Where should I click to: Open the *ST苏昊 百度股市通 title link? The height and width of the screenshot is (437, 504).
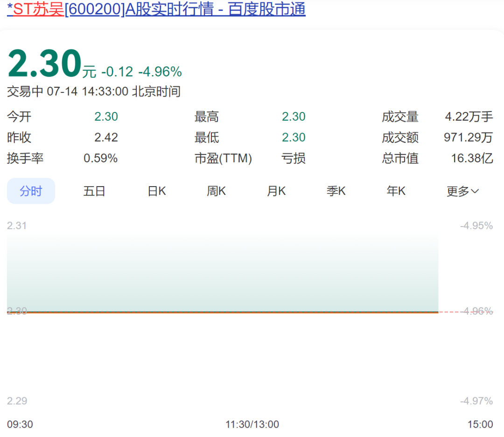click(156, 9)
